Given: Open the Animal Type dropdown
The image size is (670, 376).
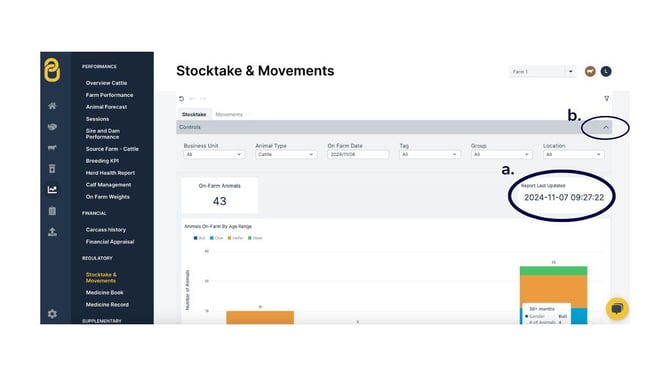Looking at the screenshot, I should (x=286, y=154).
